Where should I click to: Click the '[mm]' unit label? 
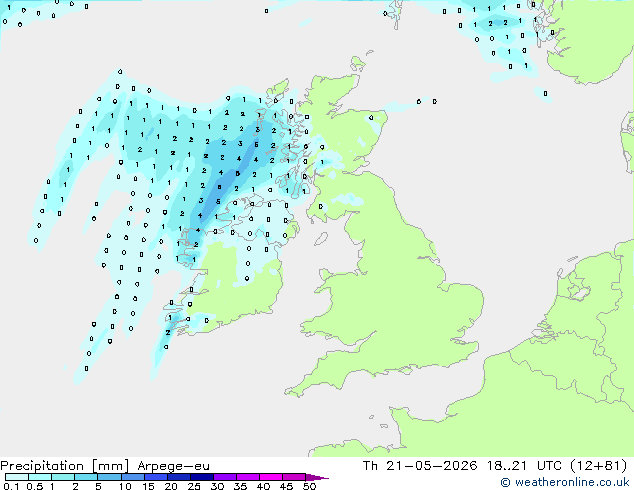[x=111, y=466]
